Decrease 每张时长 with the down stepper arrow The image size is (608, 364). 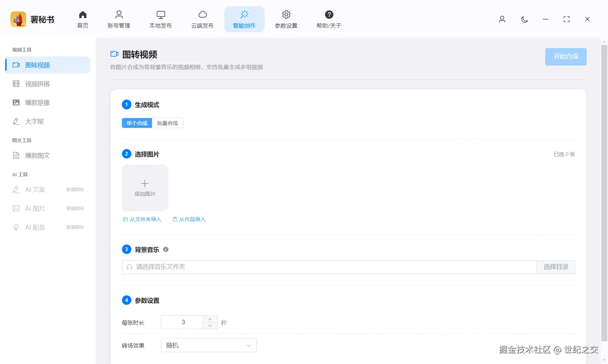click(x=210, y=326)
